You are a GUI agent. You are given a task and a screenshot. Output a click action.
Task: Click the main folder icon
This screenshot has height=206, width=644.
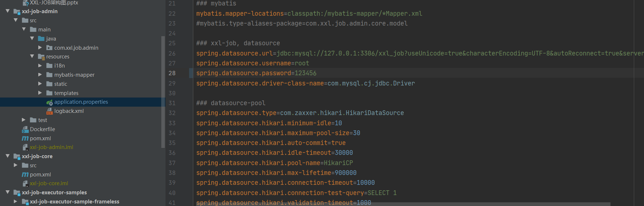click(33, 29)
